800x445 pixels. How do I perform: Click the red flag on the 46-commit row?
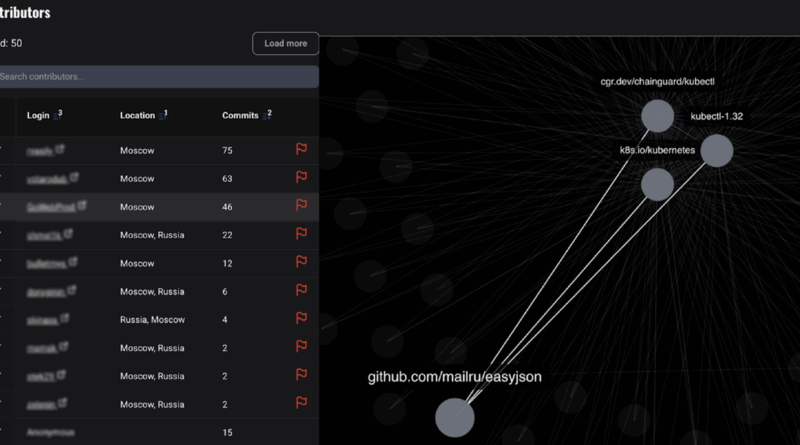(x=302, y=205)
